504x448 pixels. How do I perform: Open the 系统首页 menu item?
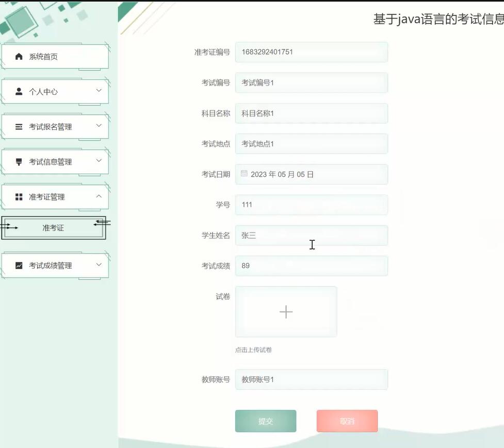[54, 56]
